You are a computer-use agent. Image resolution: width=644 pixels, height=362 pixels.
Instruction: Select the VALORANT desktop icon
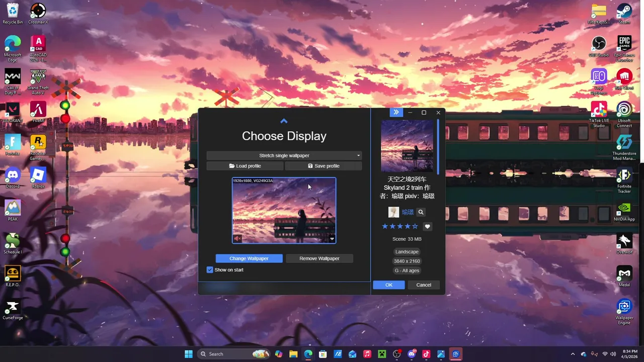tap(13, 112)
